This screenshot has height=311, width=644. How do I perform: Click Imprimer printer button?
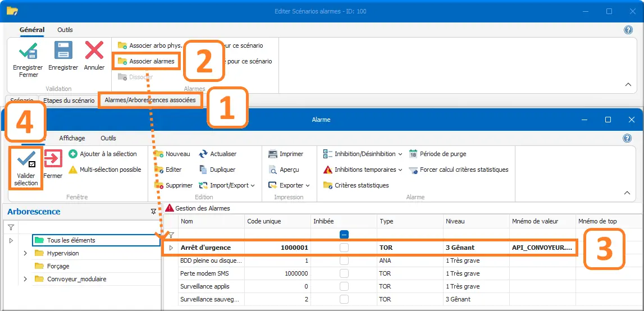(286, 154)
